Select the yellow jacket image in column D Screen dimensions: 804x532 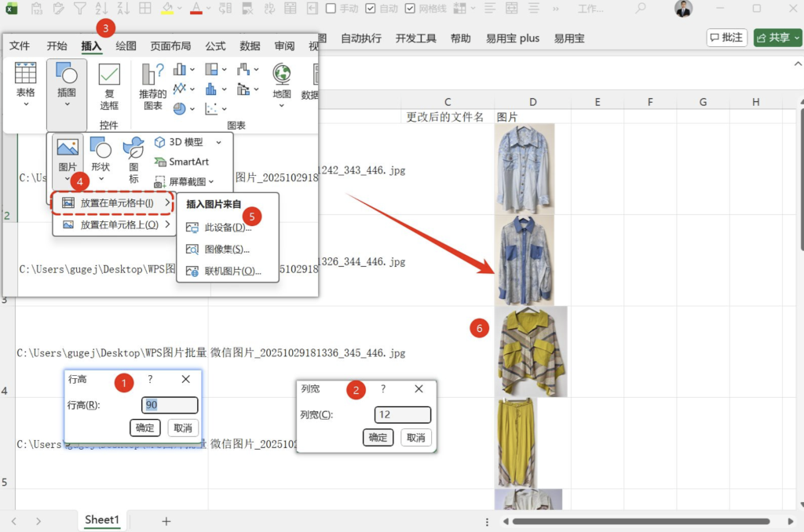(532, 352)
